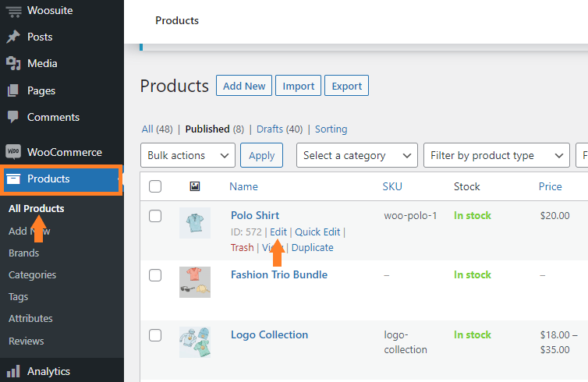Click the $18.00 – $35.00 price cell
This screenshot has width=588, height=382.
558,342
